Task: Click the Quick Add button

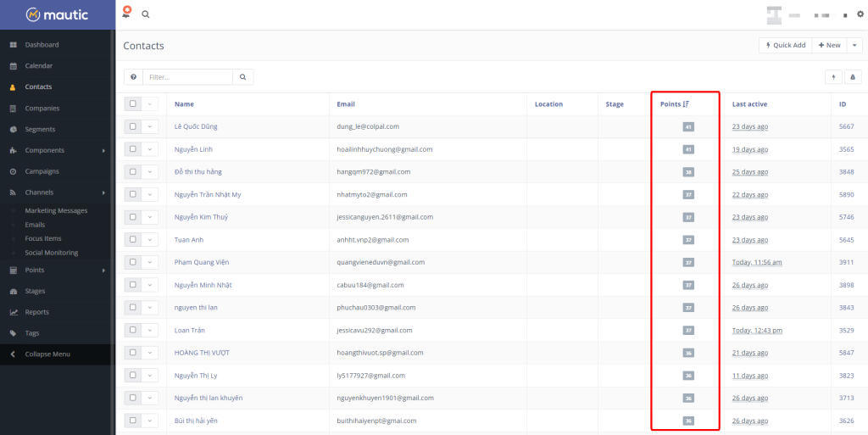Action: pos(785,45)
